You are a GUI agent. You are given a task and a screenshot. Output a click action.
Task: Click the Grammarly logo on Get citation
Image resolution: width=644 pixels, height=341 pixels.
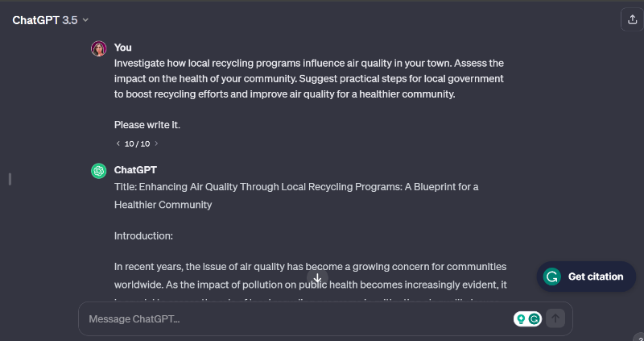click(x=552, y=277)
